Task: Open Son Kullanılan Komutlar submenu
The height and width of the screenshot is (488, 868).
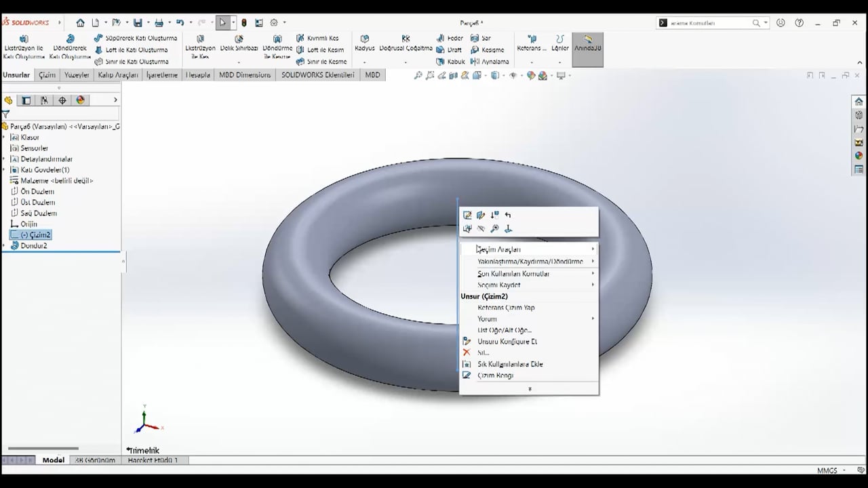Action: point(529,274)
